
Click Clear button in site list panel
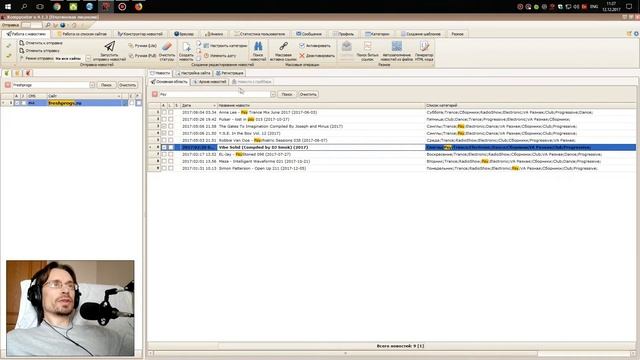[127, 85]
